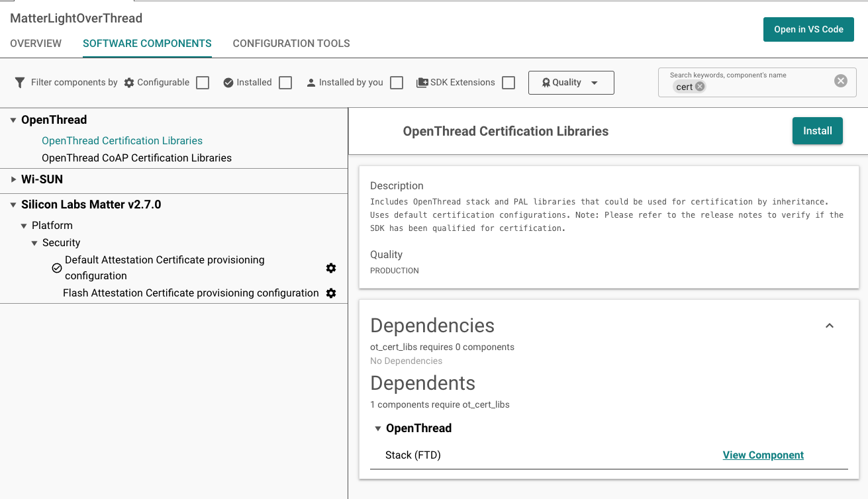This screenshot has width=868, height=499.
Task: Collapse the Dependencies section chevron
Action: (x=829, y=326)
